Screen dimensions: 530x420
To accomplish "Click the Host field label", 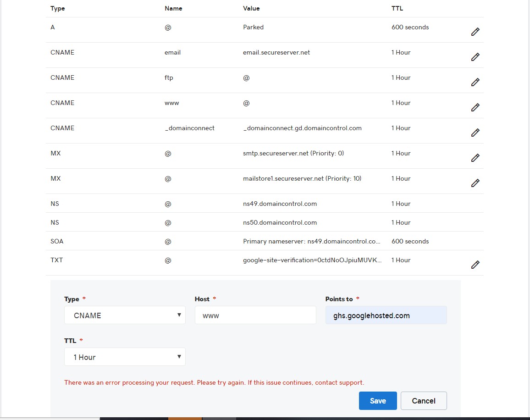I will click(202, 299).
